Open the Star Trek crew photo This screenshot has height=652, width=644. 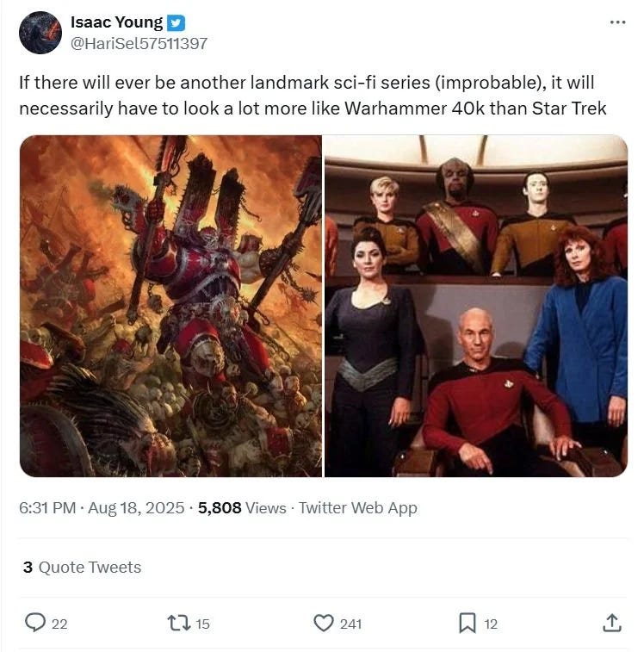click(x=476, y=306)
